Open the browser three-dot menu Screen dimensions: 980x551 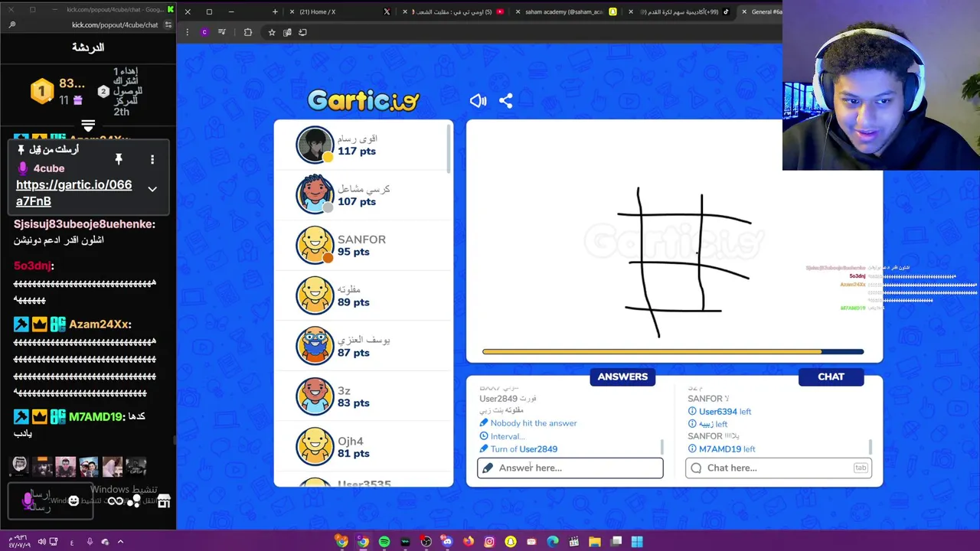coord(188,32)
